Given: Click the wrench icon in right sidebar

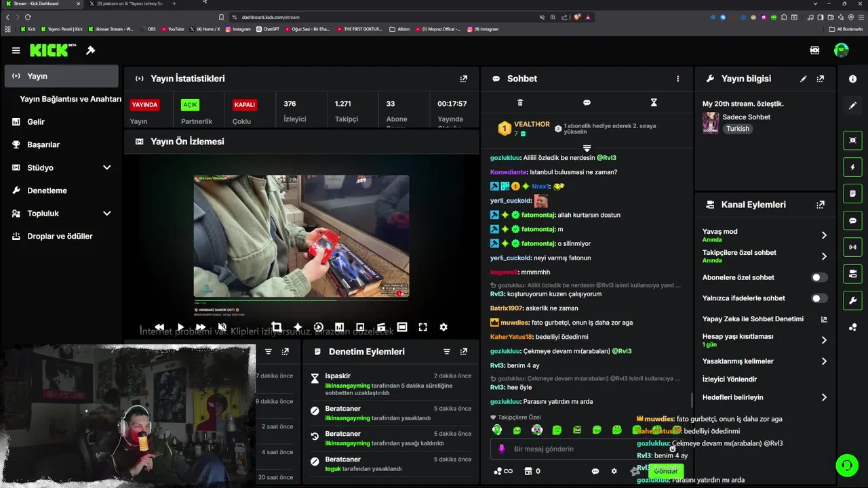Looking at the screenshot, I should [x=853, y=300].
